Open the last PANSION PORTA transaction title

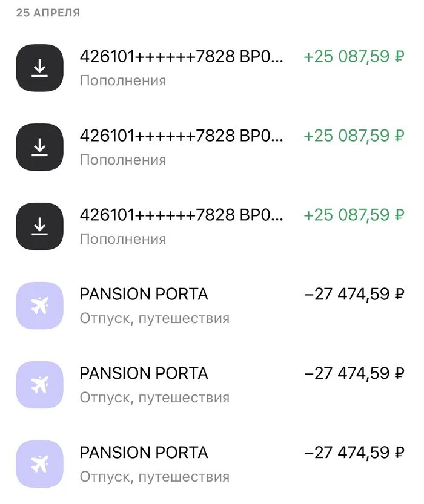[144, 453]
